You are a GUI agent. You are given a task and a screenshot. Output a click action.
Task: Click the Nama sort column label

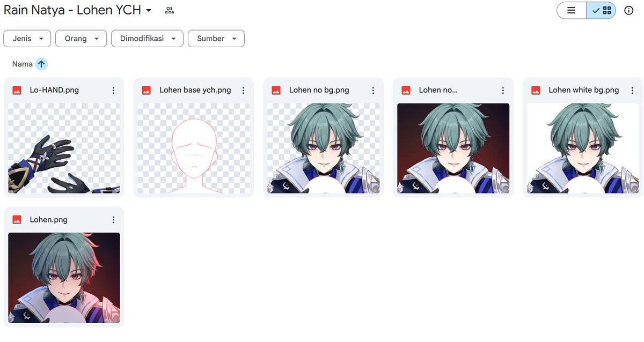click(x=23, y=64)
